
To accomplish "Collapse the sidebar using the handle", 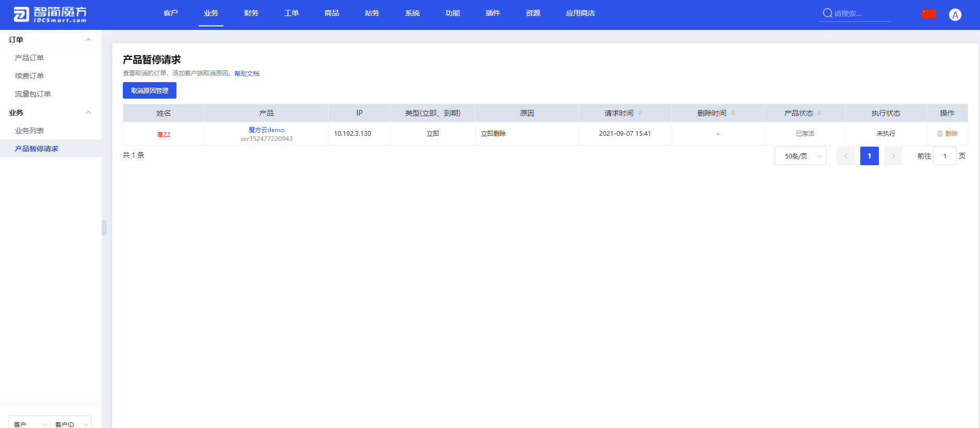I will point(104,228).
